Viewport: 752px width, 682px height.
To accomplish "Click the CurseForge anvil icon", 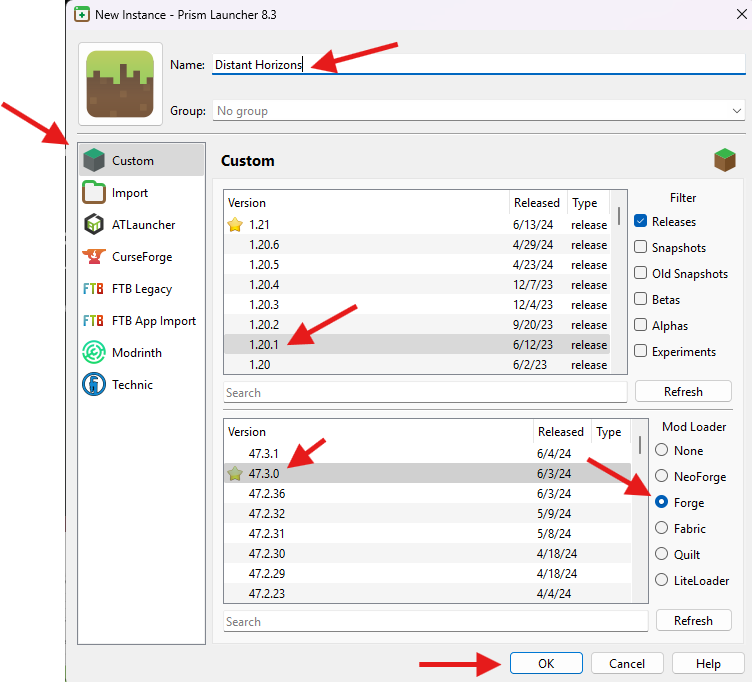I will click(x=94, y=257).
